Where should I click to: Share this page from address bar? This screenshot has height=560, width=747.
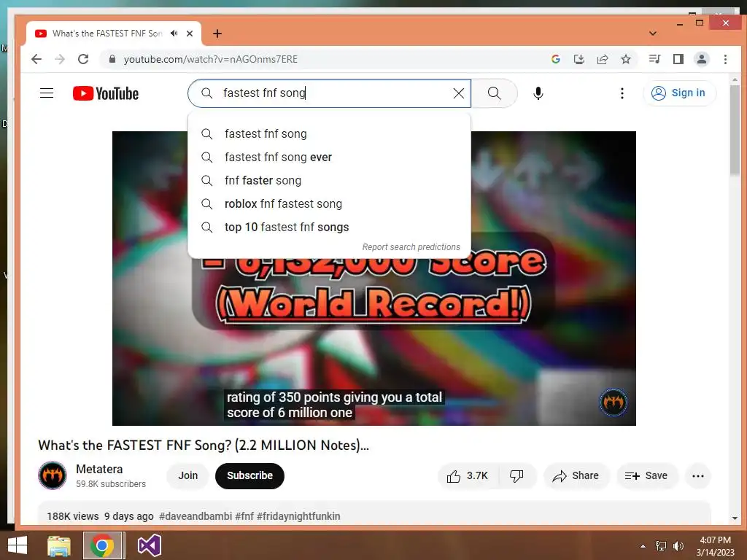point(603,59)
